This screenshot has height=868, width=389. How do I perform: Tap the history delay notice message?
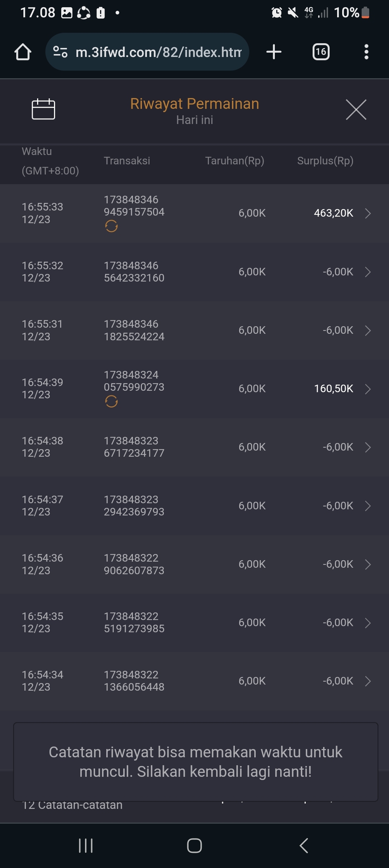coord(196,762)
